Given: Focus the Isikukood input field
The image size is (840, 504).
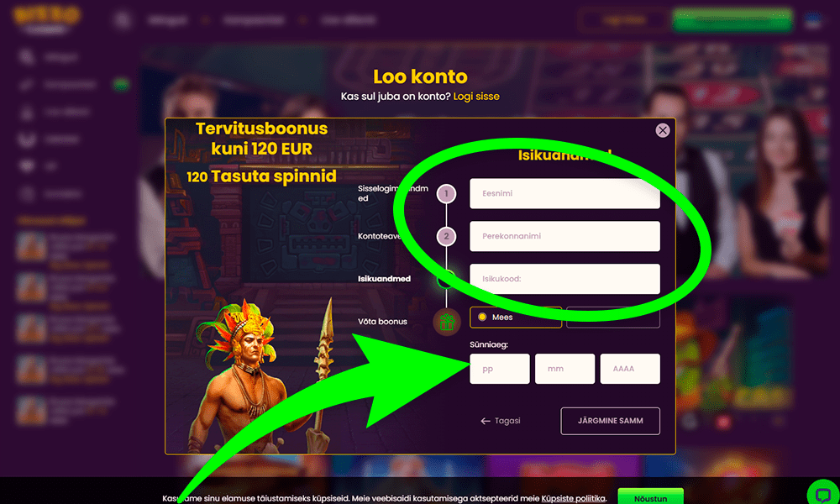Looking at the screenshot, I should 564,279.
